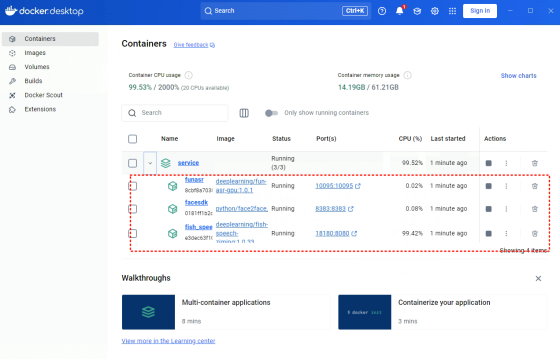Open Containerize your application walkthrough thumbnail
Image resolution: width=560 pixels, height=360 pixels.
point(365,312)
